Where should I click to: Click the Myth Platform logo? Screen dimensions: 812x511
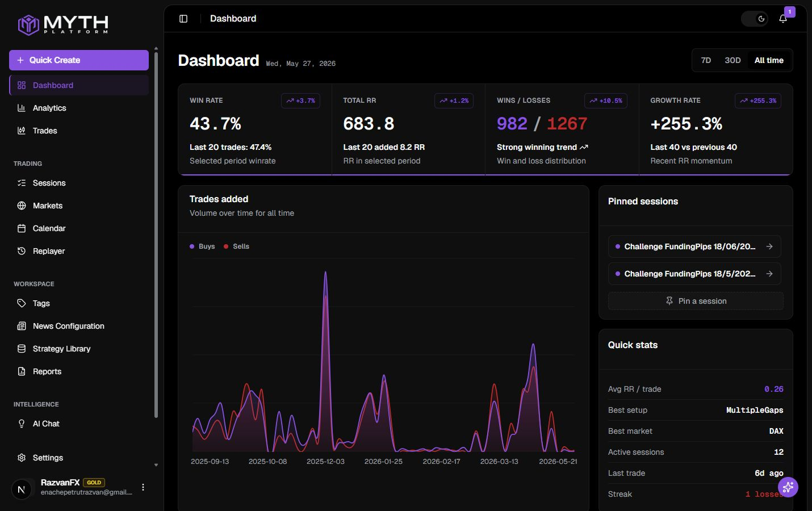click(x=62, y=24)
